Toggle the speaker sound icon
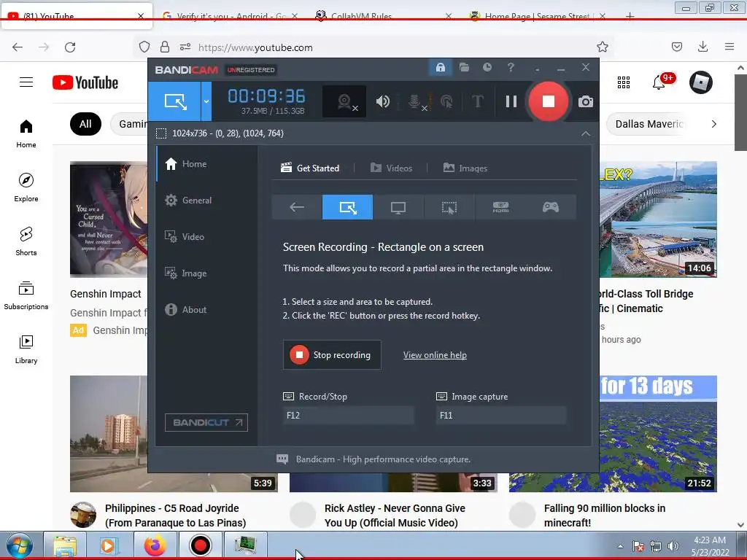 point(382,101)
